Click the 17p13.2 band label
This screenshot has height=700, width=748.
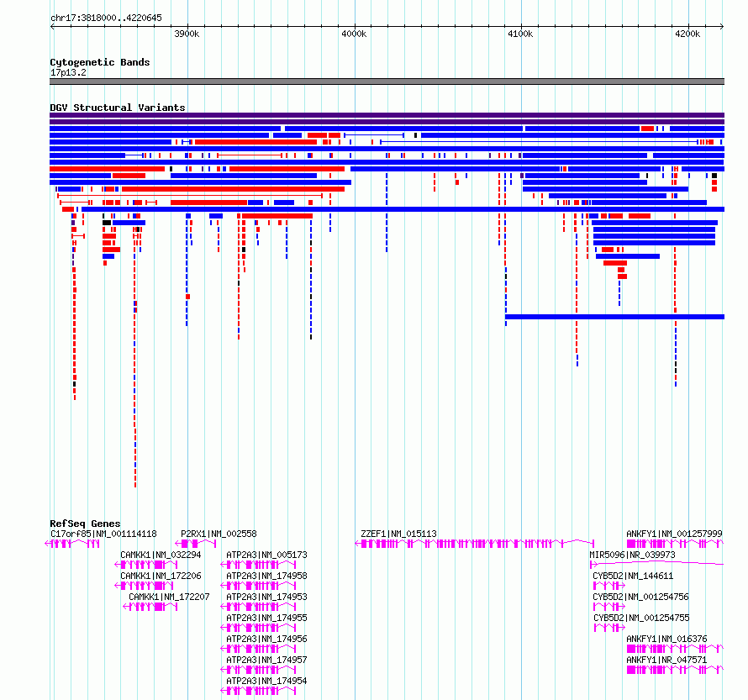(x=68, y=72)
